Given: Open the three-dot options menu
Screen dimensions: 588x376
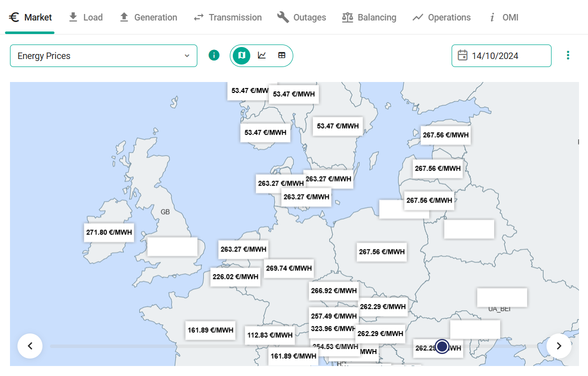Looking at the screenshot, I should (x=568, y=55).
